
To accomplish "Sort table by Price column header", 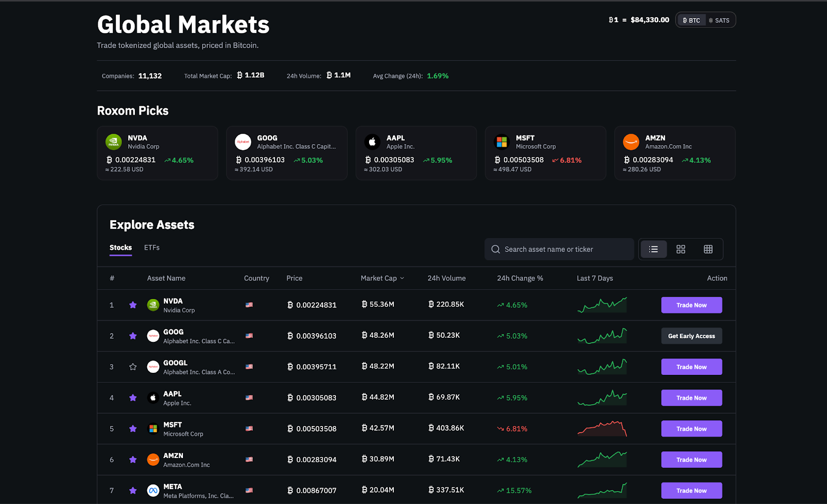I will point(294,278).
